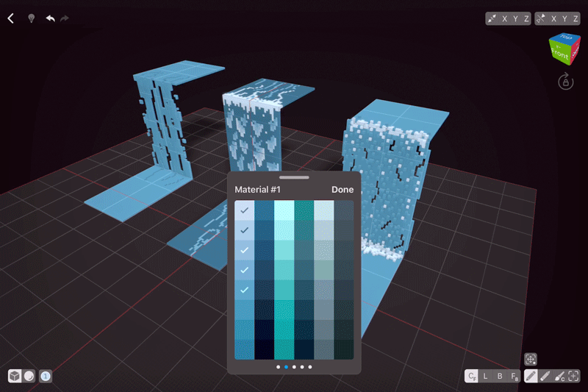Select the sphere material mode icon at bottom left
The image size is (588, 392).
(29, 376)
